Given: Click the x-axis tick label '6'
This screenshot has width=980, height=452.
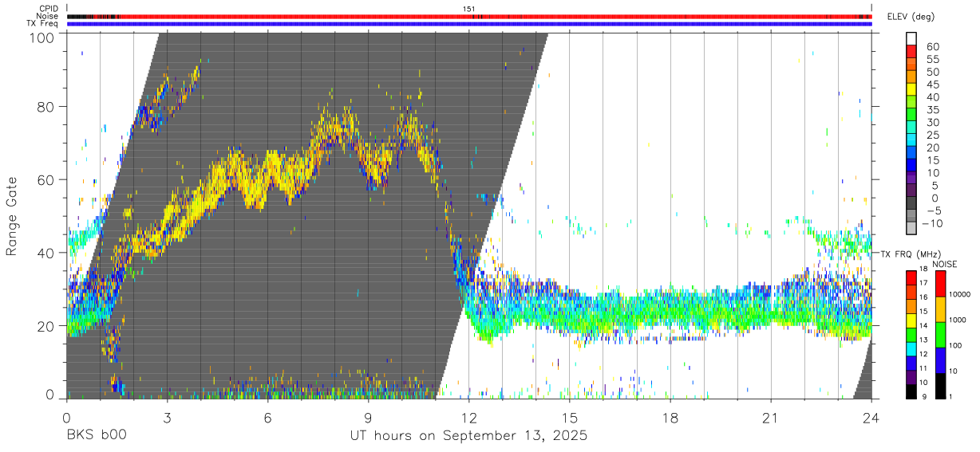Looking at the screenshot, I should pyautogui.click(x=267, y=417).
